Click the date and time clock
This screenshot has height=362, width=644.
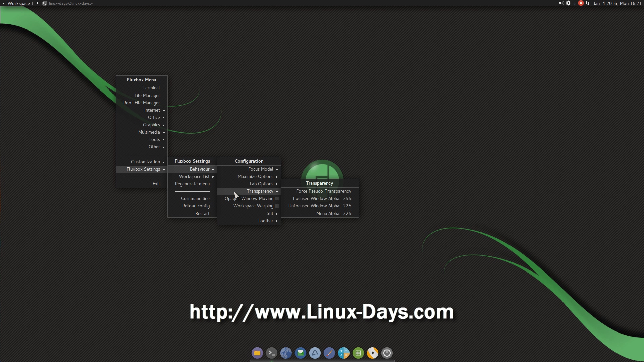[x=617, y=3]
